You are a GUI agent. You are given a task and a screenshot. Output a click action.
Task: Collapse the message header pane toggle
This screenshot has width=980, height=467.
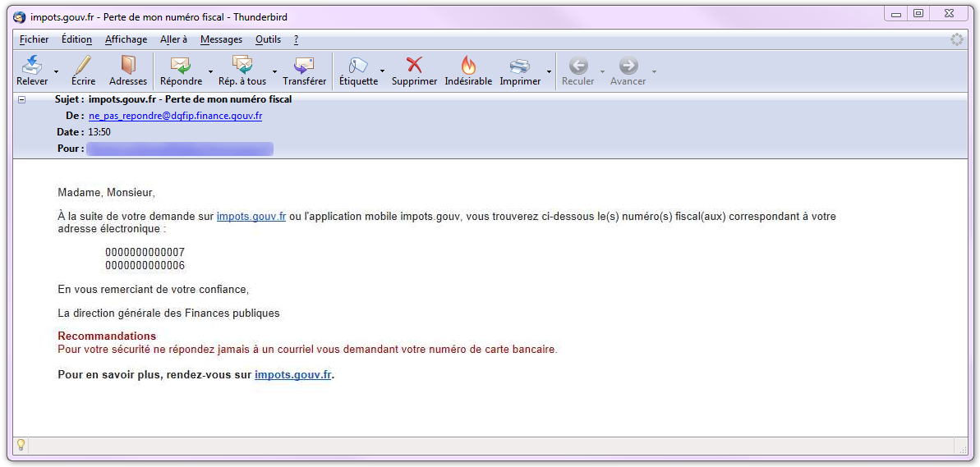click(22, 99)
